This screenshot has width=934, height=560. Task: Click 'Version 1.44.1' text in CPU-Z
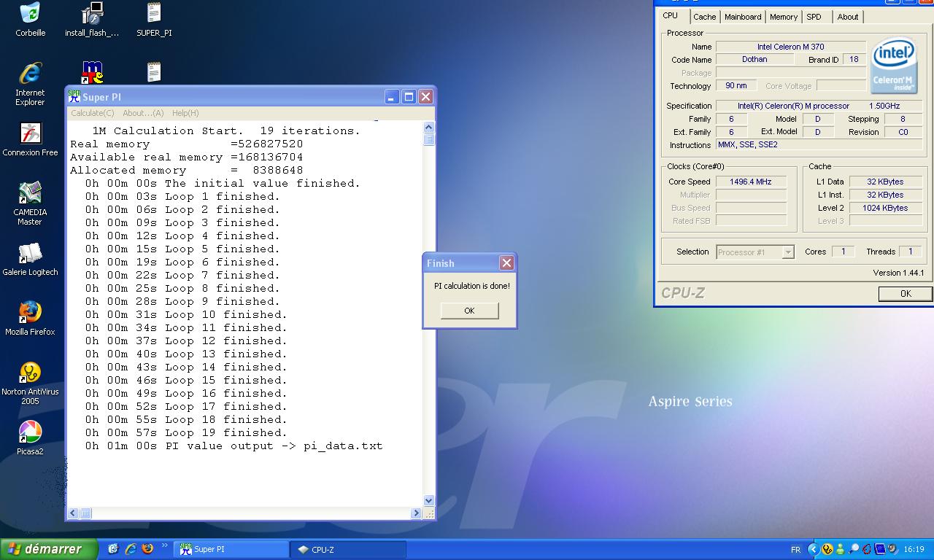(898, 273)
